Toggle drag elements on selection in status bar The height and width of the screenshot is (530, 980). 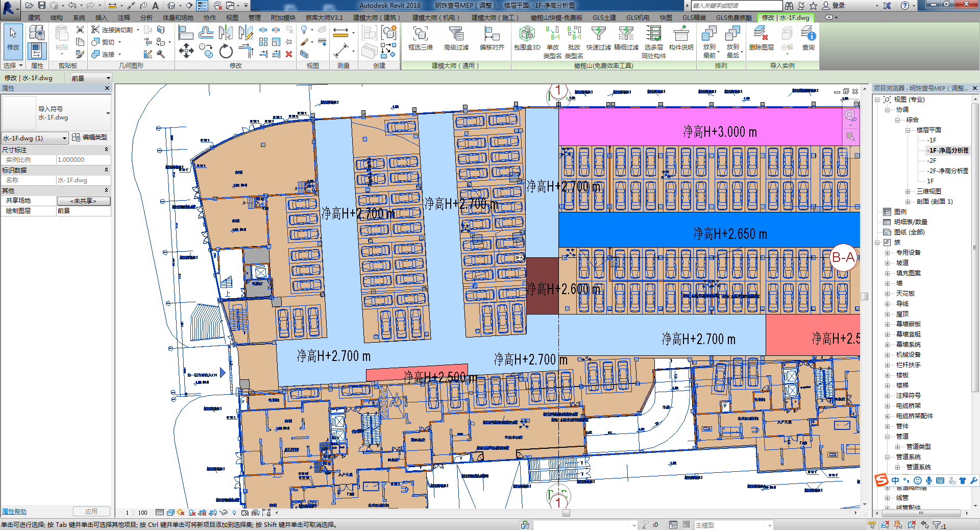click(x=925, y=524)
